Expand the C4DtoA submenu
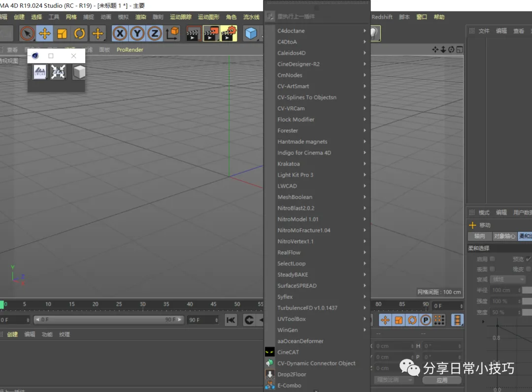Viewport: 532px width, 392px height. 317,42
